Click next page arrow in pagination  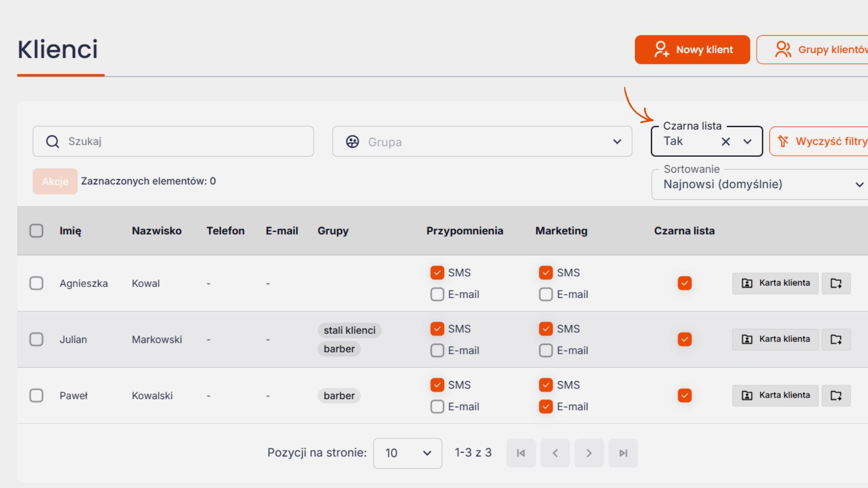[x=589, y=453]
